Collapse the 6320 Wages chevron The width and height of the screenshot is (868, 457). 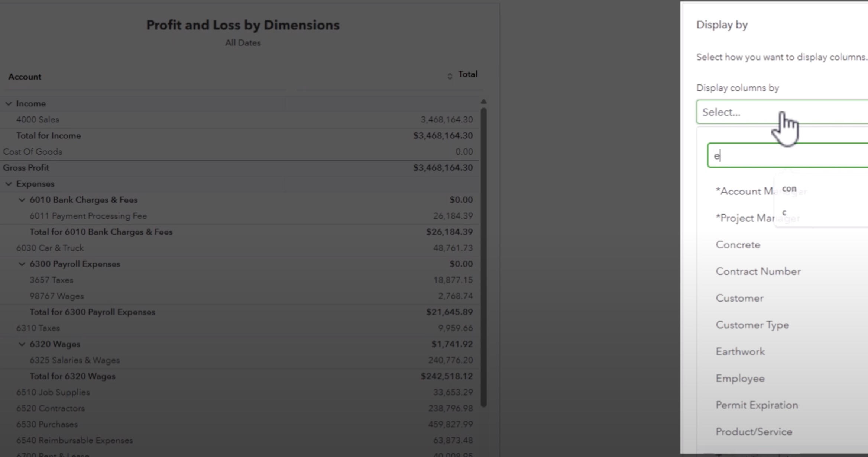[x=22, y=344]
